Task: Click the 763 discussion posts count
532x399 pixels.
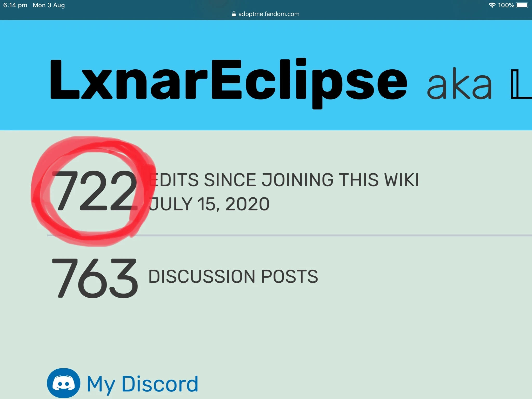Action: coord(95,278)
